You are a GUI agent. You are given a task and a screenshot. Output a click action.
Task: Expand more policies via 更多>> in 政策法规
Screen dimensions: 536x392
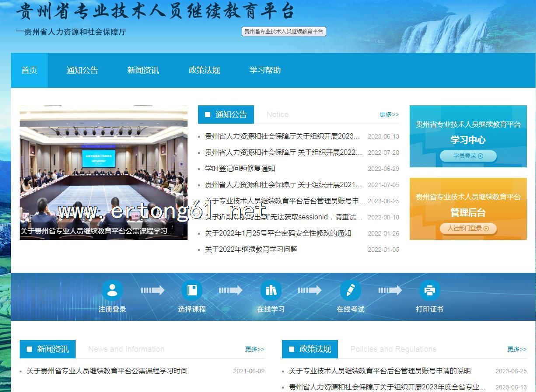[517, 349]
